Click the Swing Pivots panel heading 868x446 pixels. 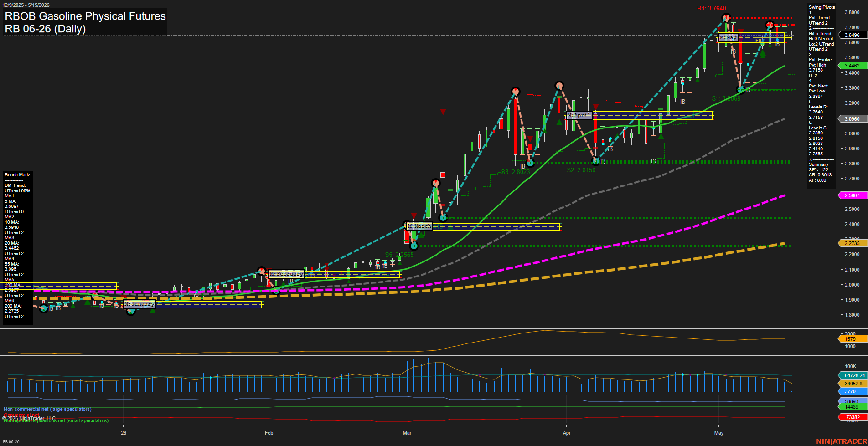point(822,7)
